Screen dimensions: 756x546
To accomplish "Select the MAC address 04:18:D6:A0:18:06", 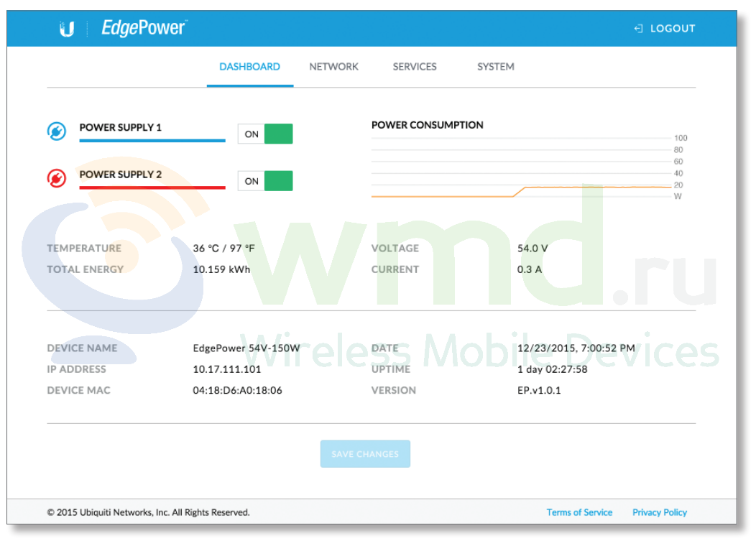I will [237, 390].
